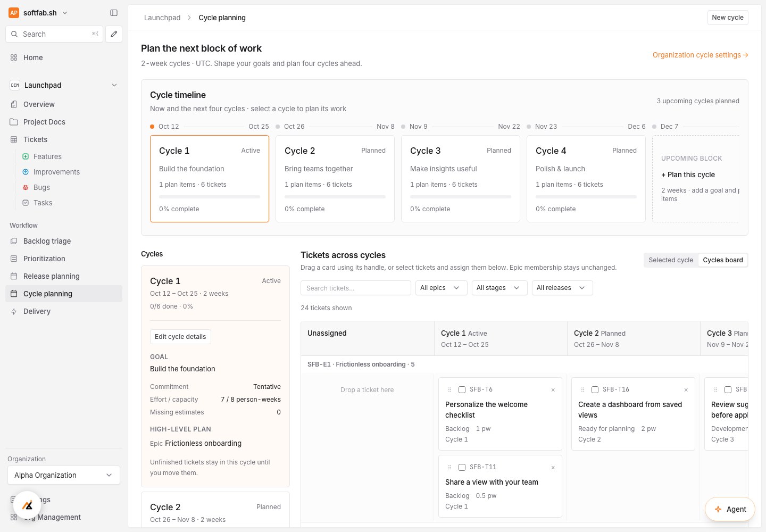Go to Tickets in the sidebar
This screenshot has width=766, height=532.
tap(64, 139)
